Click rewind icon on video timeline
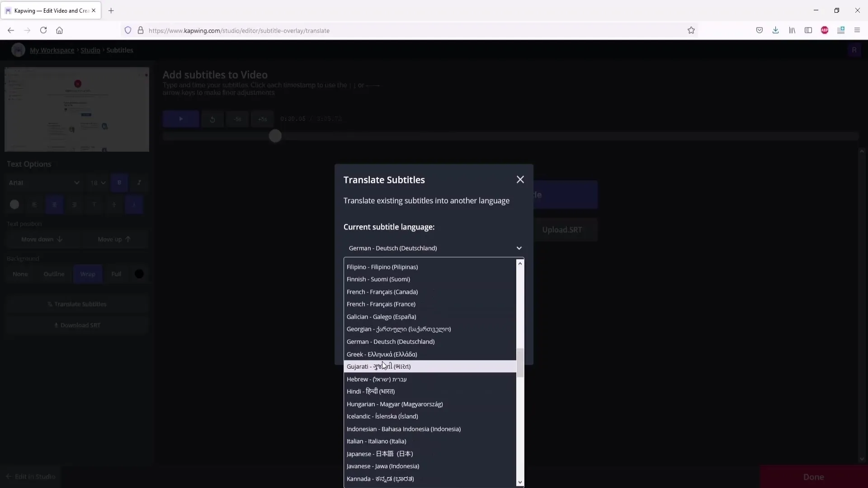The image size is (868, 488). coord(212,118)
